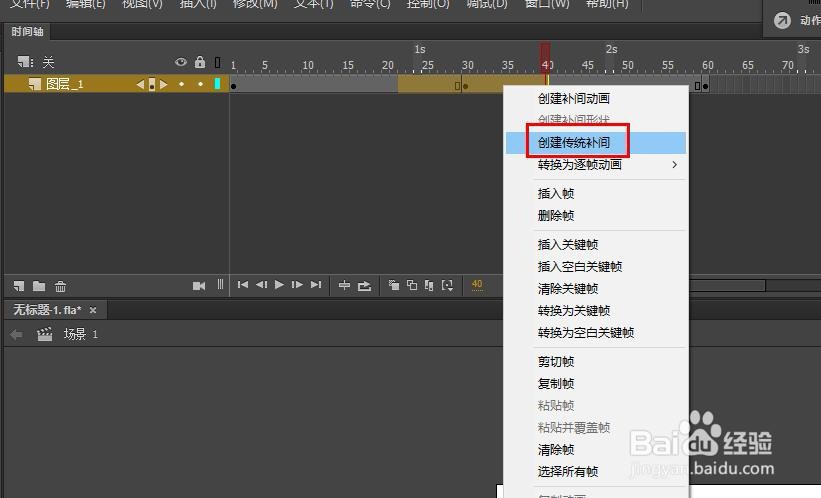Click the lock column header to lock all layers
Screen dimensions: 821x498
pyautogui.click(x=200, y=62)
